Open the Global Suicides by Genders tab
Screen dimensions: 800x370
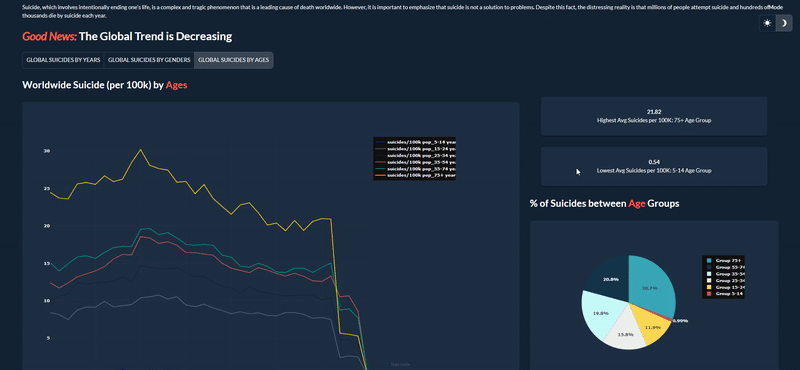[149, 60]
